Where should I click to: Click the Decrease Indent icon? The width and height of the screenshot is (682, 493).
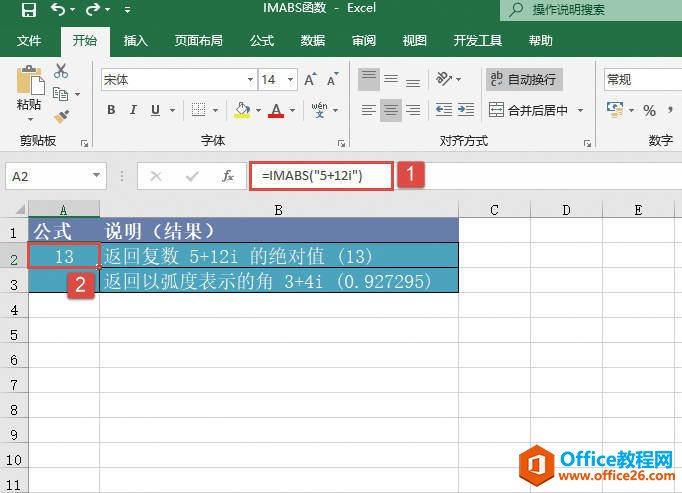pyautogui.click(x=444, y=110)
